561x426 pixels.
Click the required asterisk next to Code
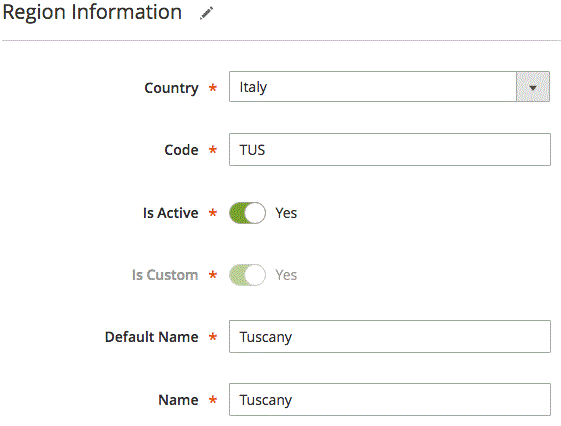(213, 150)
